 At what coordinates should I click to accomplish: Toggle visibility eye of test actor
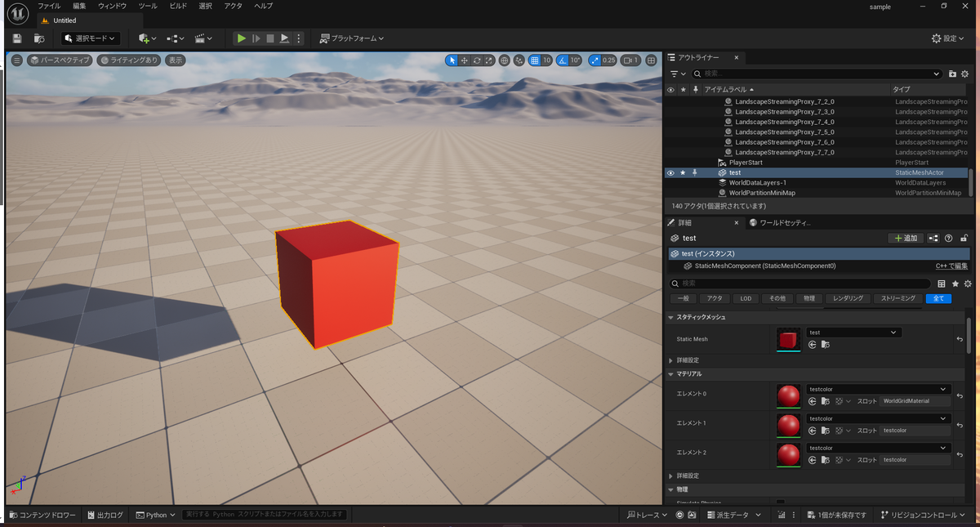[x=670, y=172]
